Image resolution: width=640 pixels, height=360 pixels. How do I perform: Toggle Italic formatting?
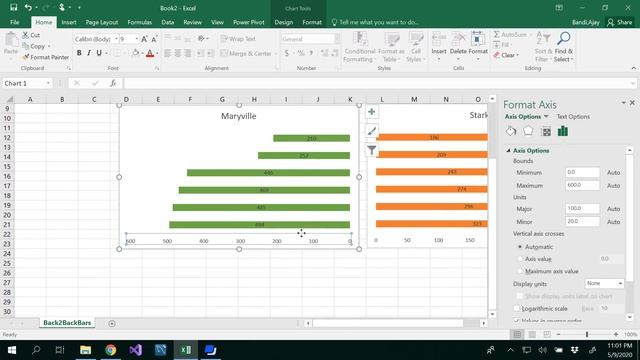point(89,53)
